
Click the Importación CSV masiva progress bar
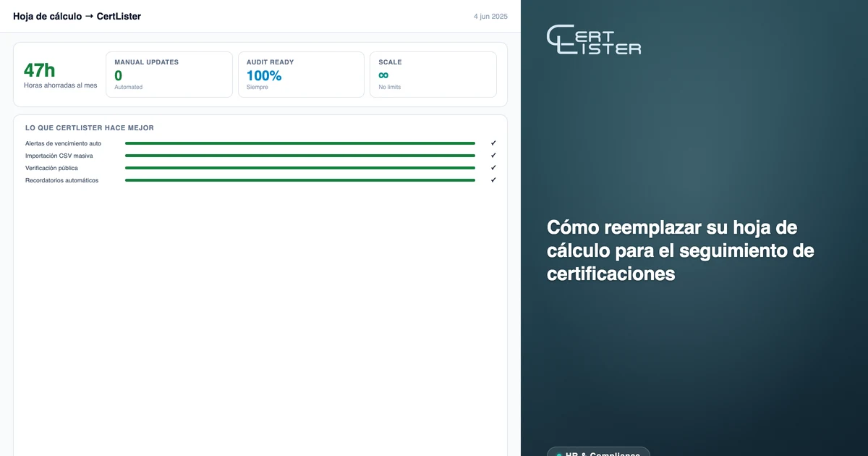coord(300,156)
